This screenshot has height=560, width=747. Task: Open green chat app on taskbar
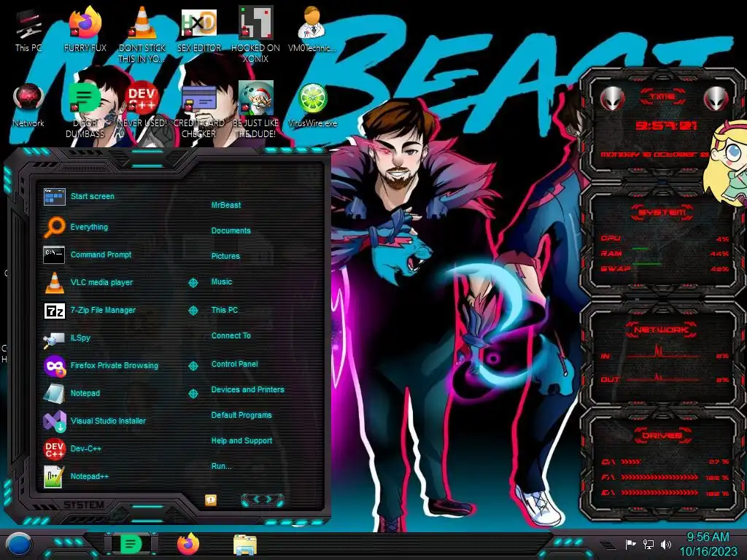click(131, 544)
